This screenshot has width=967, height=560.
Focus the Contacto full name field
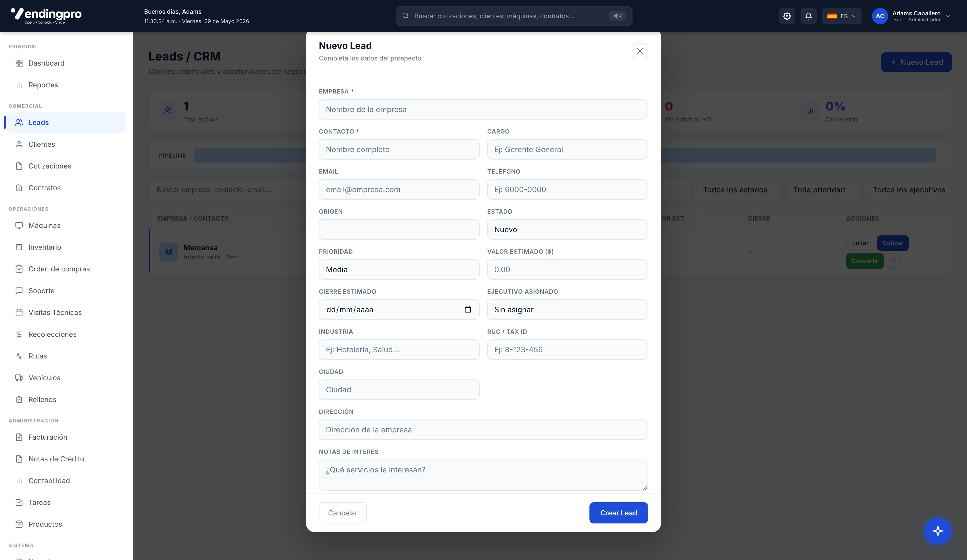[399, 149]
